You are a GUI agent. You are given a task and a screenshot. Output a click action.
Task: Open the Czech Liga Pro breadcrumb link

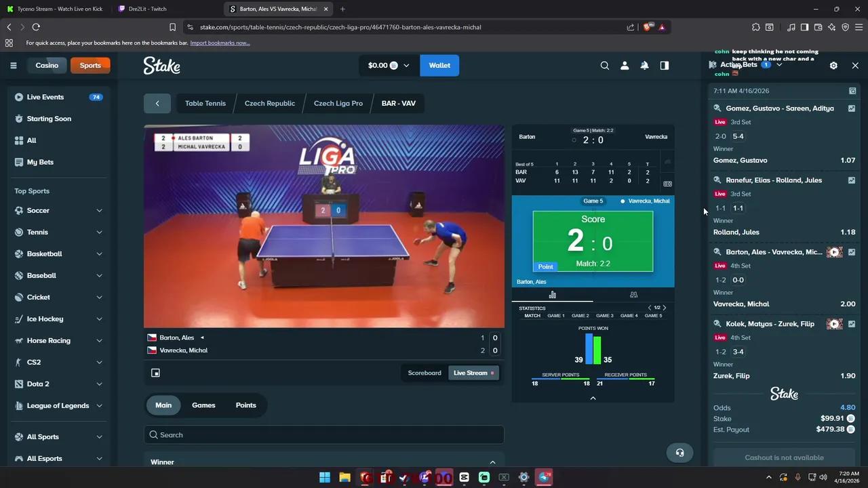[338, 103]
